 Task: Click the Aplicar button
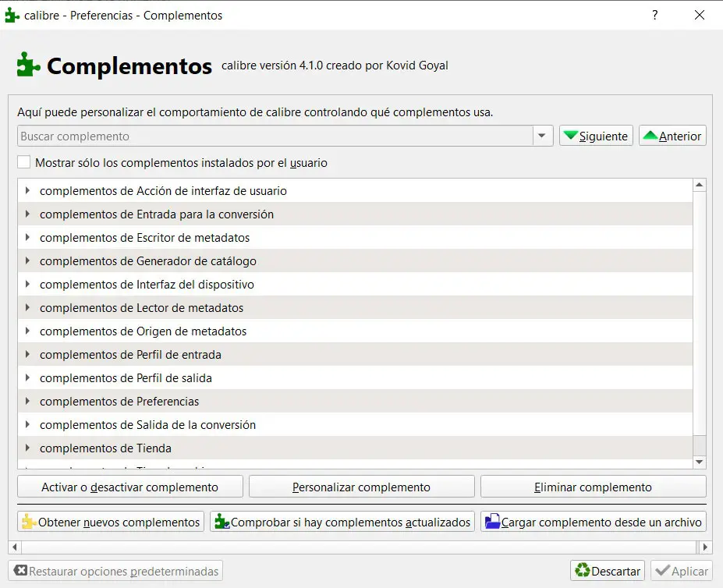(682, 571)
